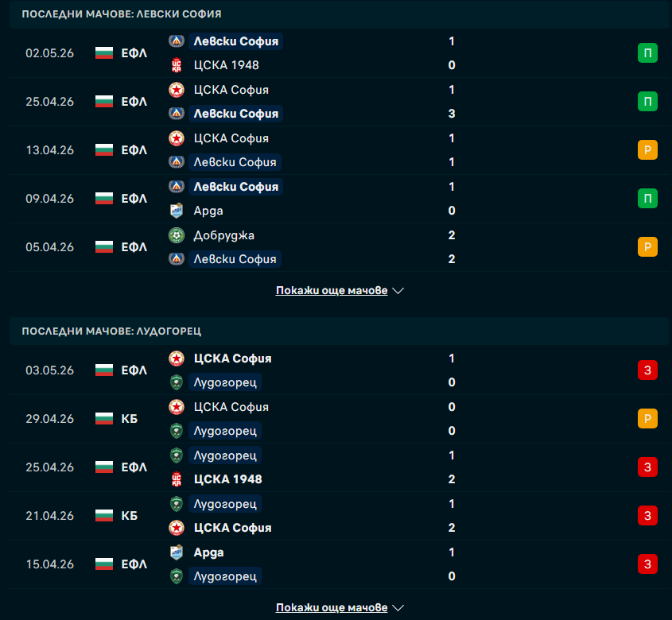Click date 21.04.26
The width and height of the screenshot is (672, 620).
(x=50, y=515)
